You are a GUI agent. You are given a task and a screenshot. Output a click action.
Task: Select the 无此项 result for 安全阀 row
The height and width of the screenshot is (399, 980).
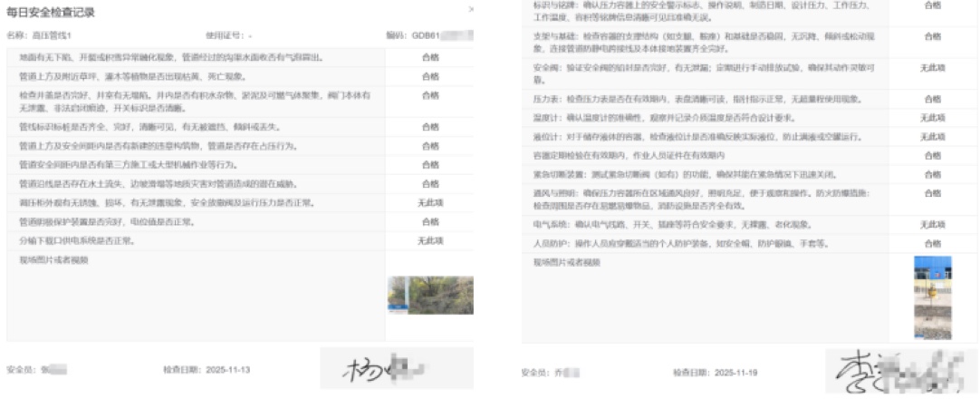pos(932,68)
